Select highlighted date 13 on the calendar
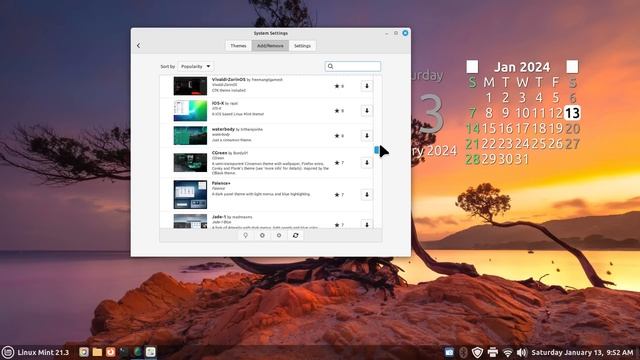 tap(572, 113)
